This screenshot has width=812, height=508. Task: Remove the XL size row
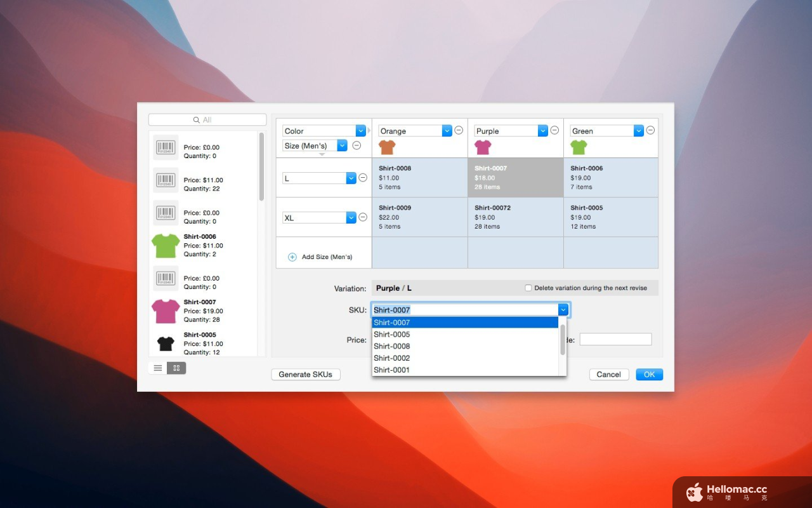pos(363,217)
